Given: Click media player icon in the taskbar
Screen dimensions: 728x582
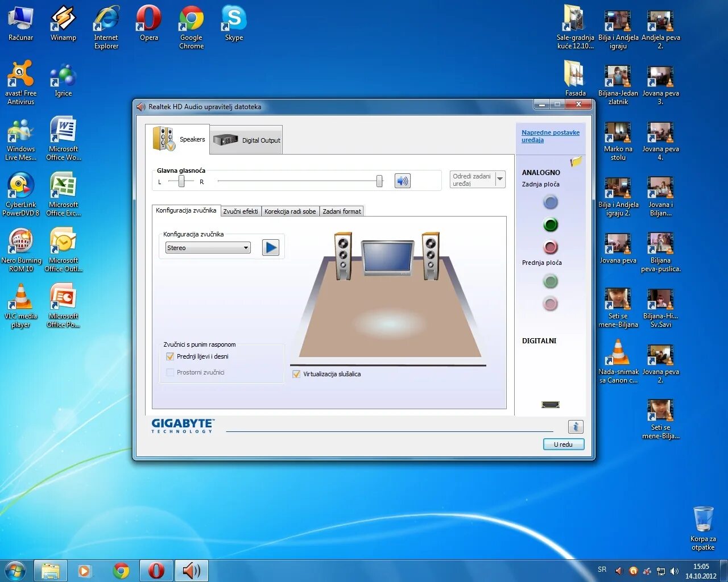Looking at the screenshot, I should pos(85,571).
